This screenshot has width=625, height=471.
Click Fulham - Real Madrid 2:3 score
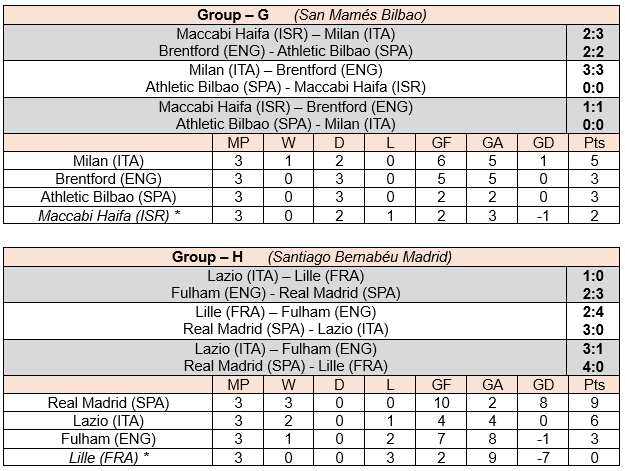coord(593,293)
